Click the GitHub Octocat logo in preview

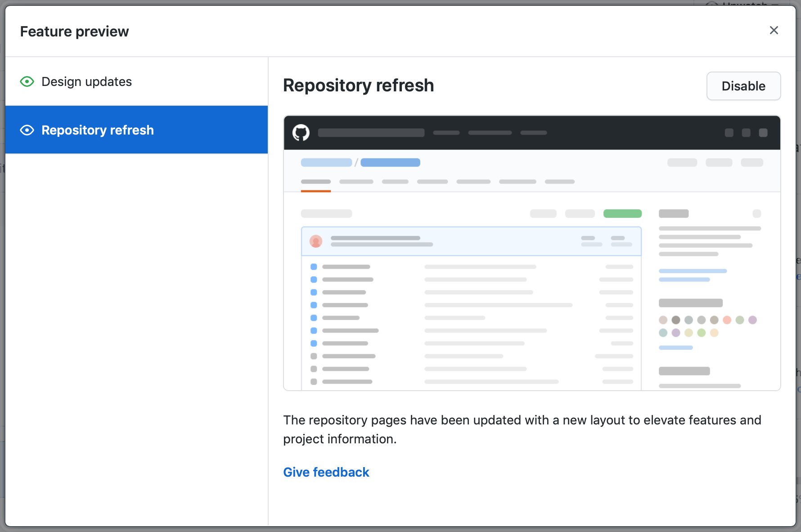coord(301,133)
